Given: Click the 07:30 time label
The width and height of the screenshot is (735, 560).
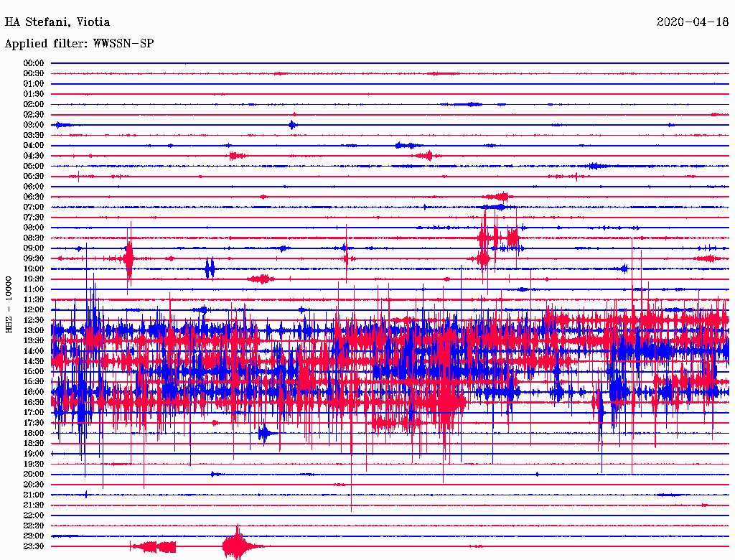Looking at the screenshot, I should (x=34, y=218).
